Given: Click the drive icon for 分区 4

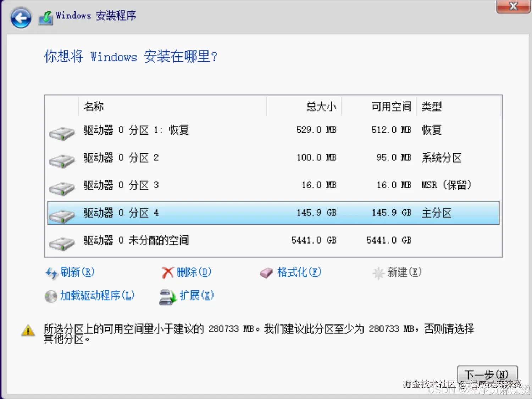Looking at the screenshot, I should point(62,215).
